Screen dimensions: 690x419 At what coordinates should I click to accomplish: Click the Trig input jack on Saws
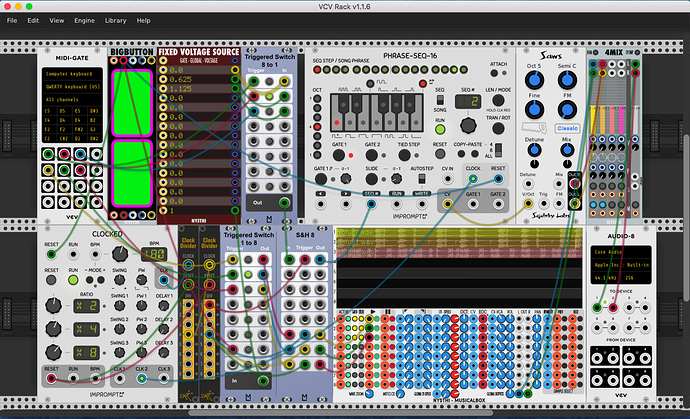click(x=543, y=204)
